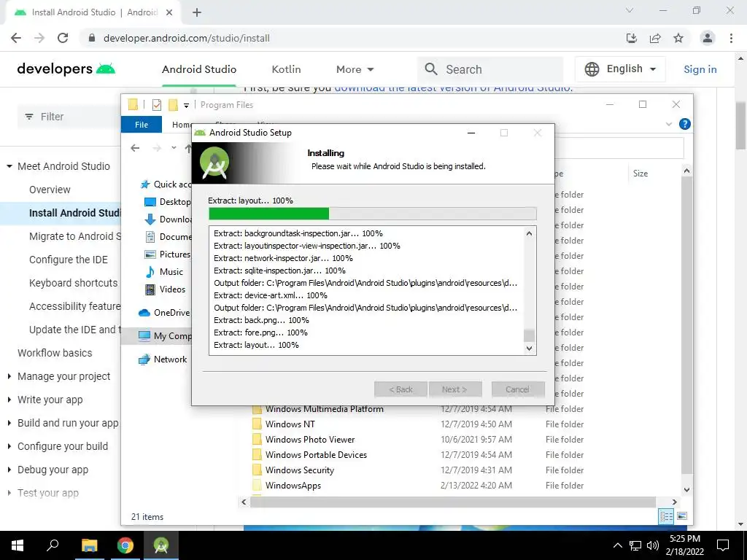Image resolution: width=747 pixels, height=560 pixels.
Task: Open Quick access in Explorer sidebar
Action: coord(166,184)
